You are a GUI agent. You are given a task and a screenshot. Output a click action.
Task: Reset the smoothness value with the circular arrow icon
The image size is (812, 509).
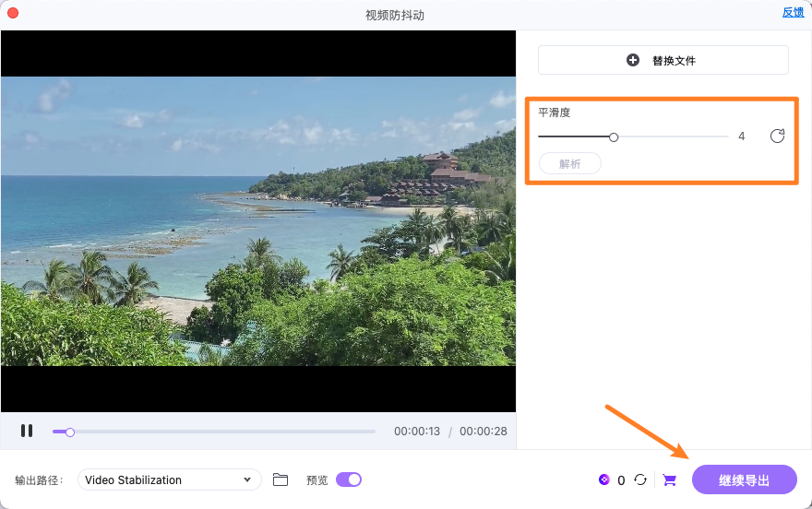(x=777, y=136)
